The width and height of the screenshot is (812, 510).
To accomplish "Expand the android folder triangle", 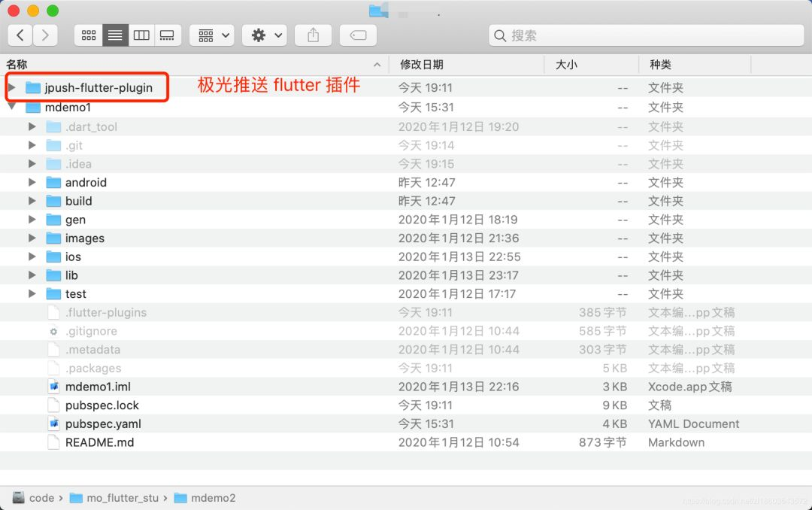I will pyautogui.click(x=32, y=183).
